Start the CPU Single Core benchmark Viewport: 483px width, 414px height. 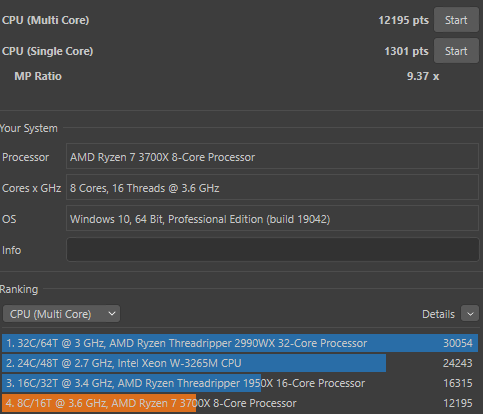coord(456,51)
